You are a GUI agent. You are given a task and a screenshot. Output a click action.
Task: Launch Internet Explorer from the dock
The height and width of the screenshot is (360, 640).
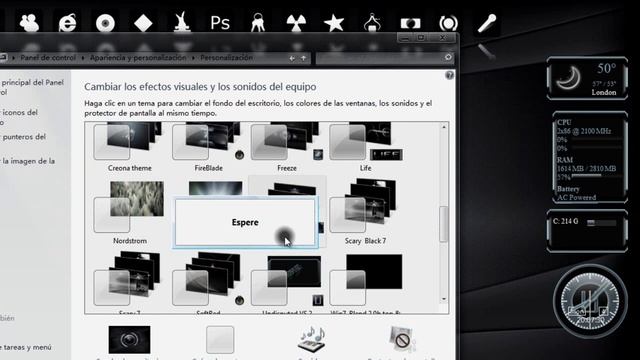[x=67, y=23]
